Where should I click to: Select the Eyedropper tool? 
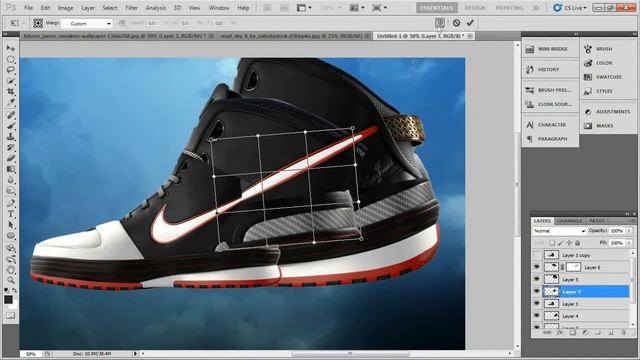(11, 102)
